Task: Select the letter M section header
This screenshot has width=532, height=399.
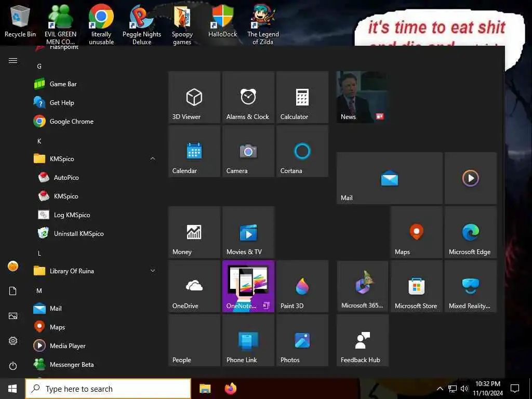Action: coord(39,291)
